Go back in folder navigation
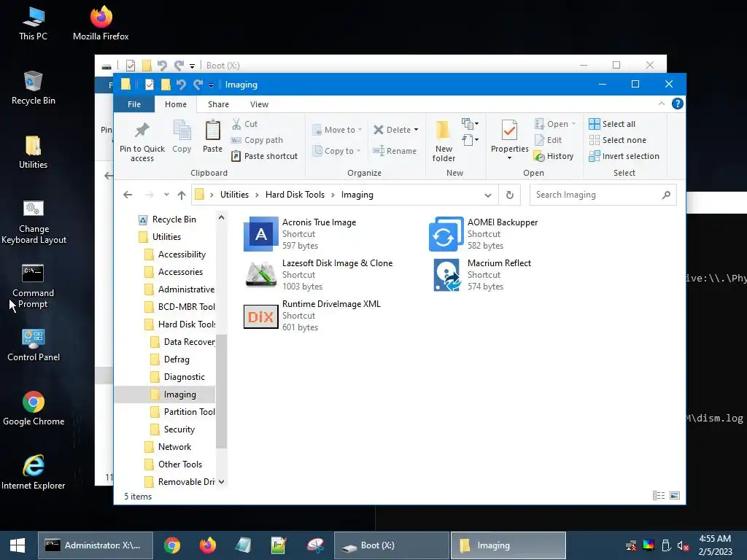The width and height of the screenshot is (747, 560). pyautogui.click(x=128, y=195)
